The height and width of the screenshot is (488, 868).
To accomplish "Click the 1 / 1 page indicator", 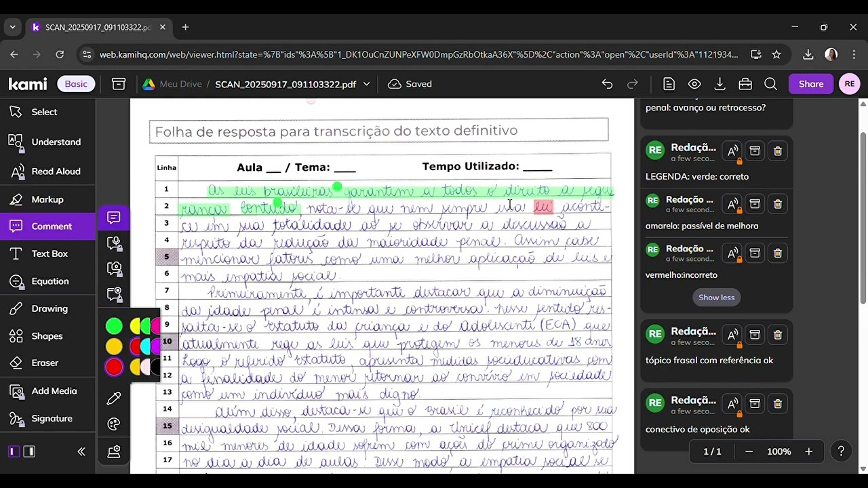I will [712, 451].
